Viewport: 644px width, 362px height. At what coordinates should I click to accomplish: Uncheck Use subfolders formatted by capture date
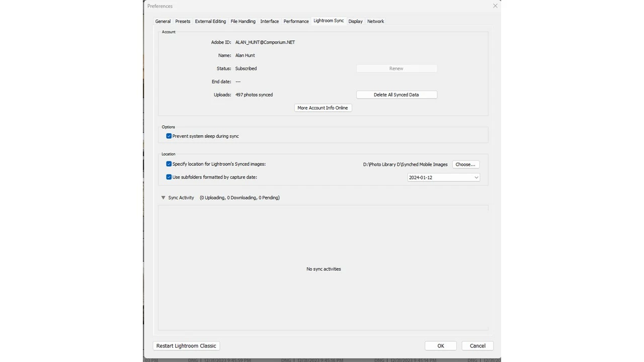[x=169, y=177]
